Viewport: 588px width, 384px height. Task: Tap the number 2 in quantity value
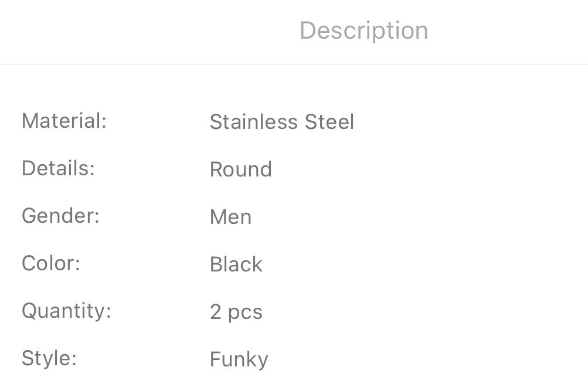point(216,312)
